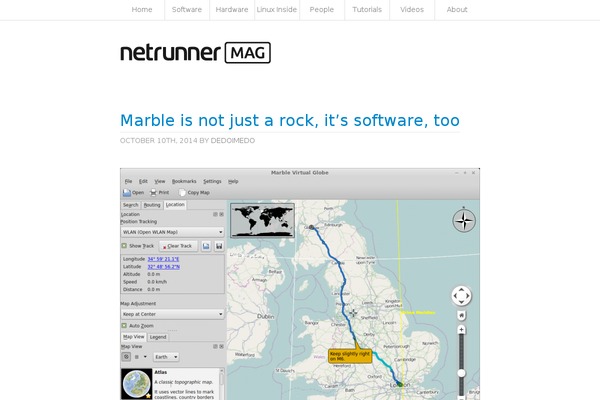Open the People navigation link
The image size is (600, 400).
(x=322, y=10)
